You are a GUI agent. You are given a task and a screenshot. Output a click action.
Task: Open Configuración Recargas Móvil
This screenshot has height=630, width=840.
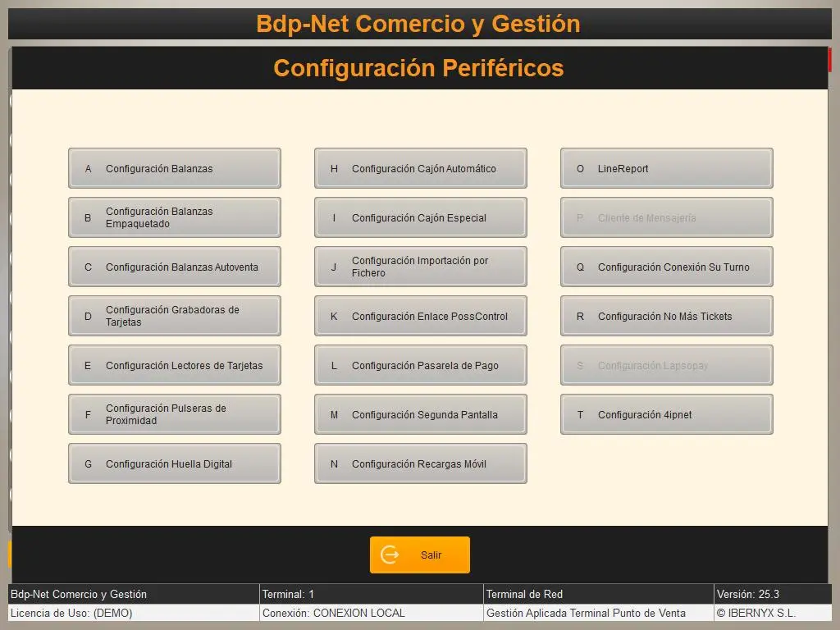421,464
